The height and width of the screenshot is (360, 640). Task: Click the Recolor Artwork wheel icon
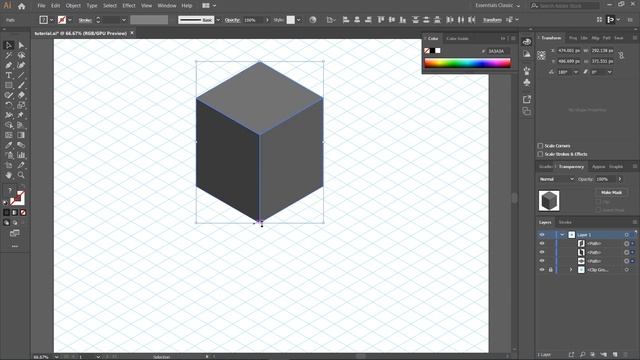pyautogui.click(x=313, y=20)
